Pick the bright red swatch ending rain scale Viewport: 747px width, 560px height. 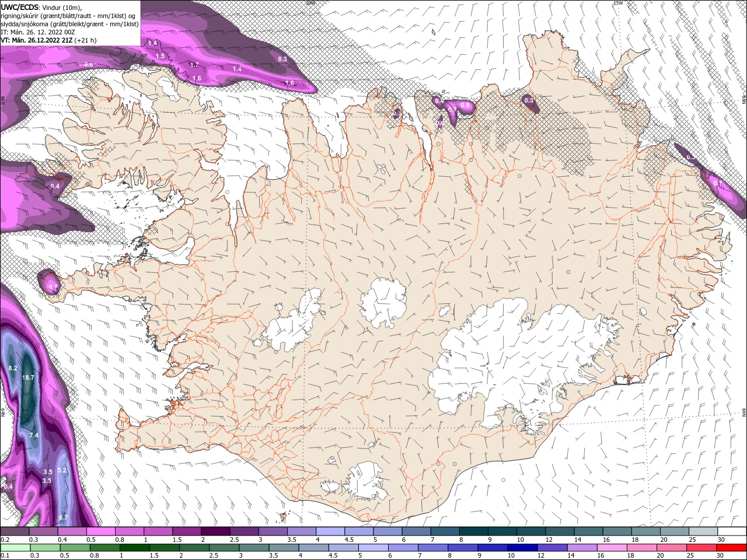(x=732, y=547)
